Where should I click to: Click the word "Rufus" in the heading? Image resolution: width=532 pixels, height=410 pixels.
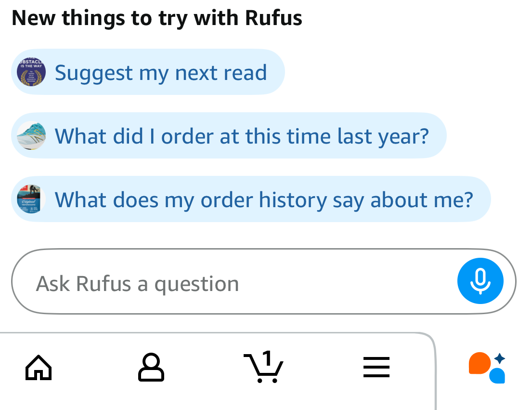pyautogui.click(x=273, y=18)
